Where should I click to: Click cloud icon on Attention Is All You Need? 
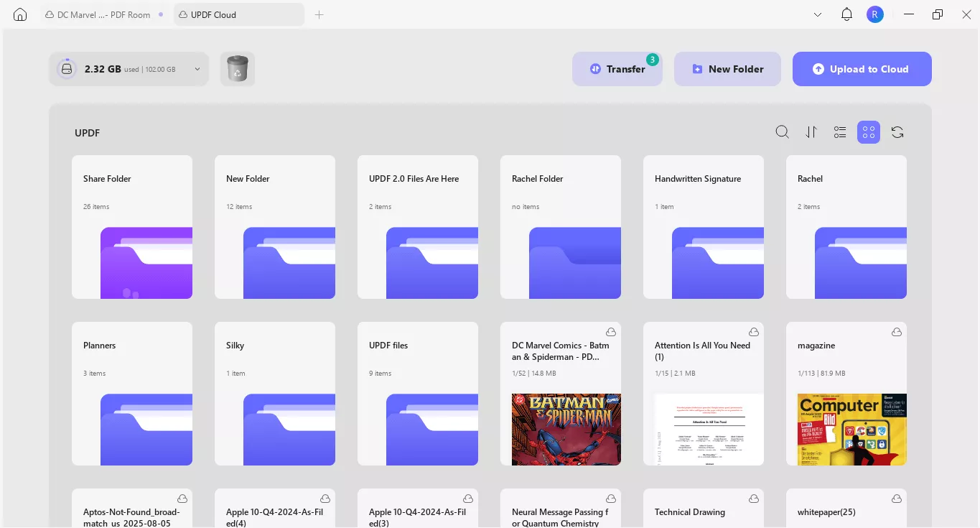point(754,332)
